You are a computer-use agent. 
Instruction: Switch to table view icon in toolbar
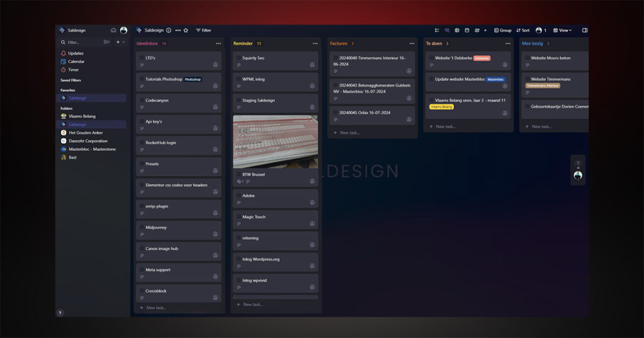pyautogui.click(x=457, y=30)
